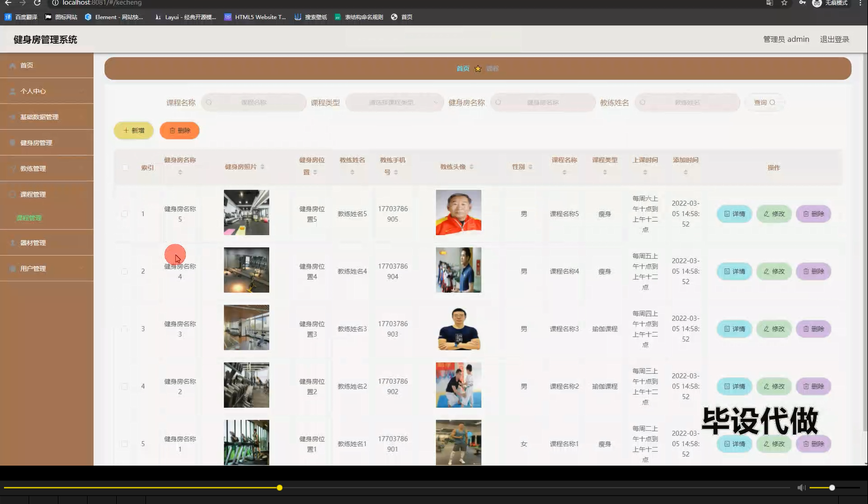The height and width of the screenshot is (504, 868).
Task: Click the 退出登录 link
Action: click(x=834, y=40)
